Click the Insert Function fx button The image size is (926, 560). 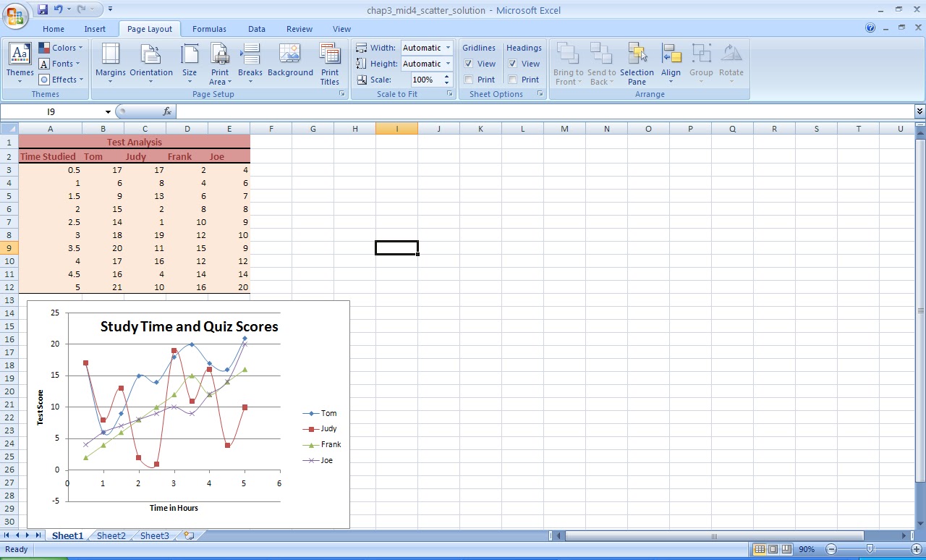tap(166, 111)
